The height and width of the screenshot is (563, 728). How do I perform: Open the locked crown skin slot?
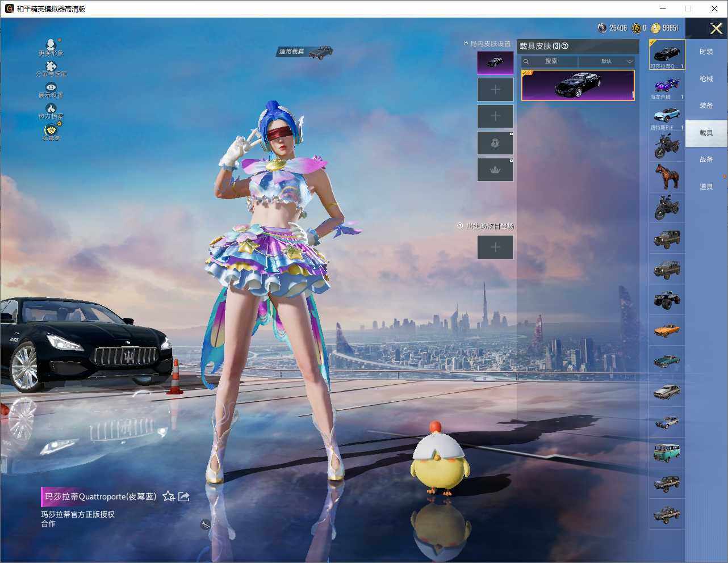[x=495, y=170]
